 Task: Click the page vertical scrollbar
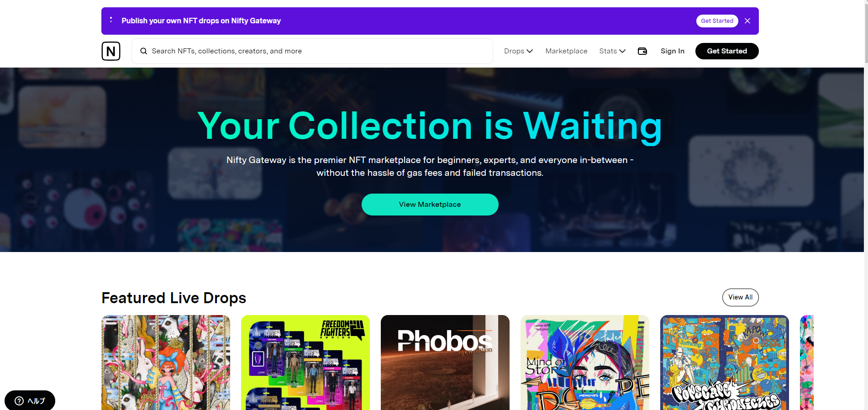pyautogui.click(x=866, y=205)
